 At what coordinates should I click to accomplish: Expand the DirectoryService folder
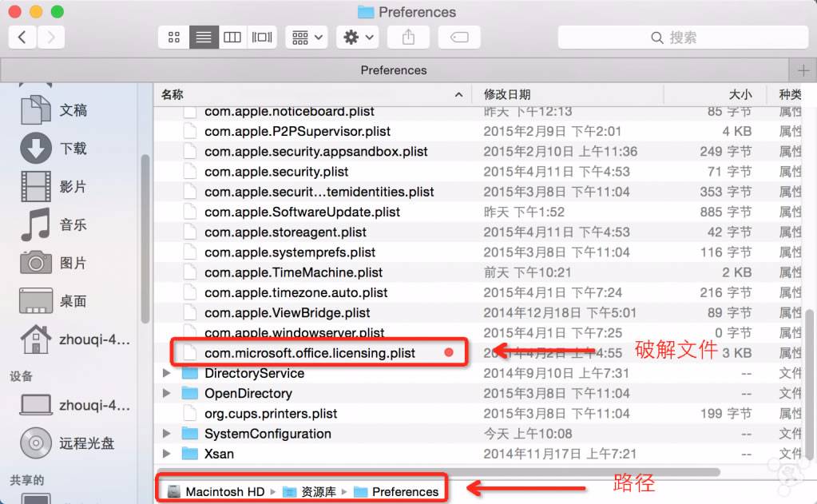pyautogui.click(x=166, y=373)
